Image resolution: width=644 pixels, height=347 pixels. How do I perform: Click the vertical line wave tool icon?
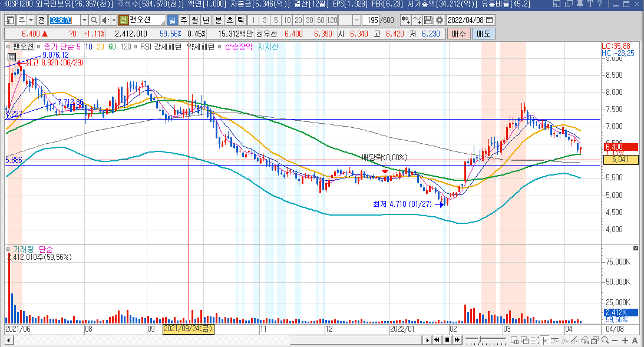564,341
